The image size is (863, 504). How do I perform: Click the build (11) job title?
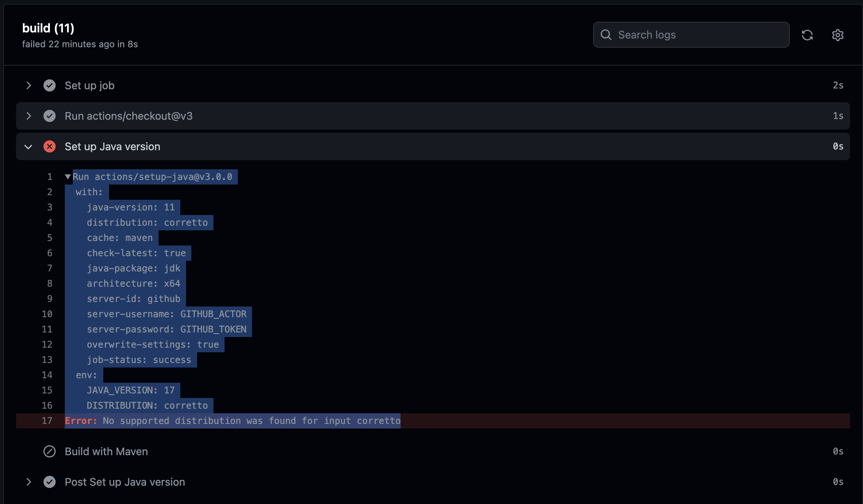(48, 28)
